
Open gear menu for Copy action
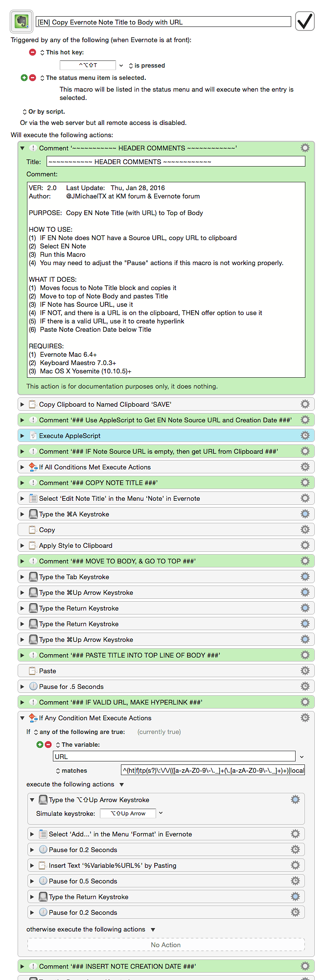[x=305, y=530]
